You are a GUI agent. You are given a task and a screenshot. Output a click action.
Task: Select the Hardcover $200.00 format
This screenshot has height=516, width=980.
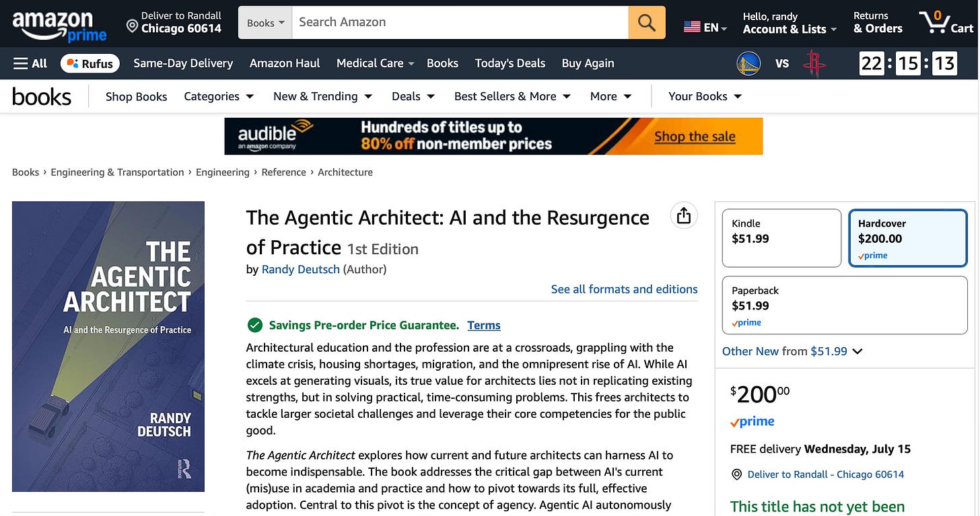908,238
